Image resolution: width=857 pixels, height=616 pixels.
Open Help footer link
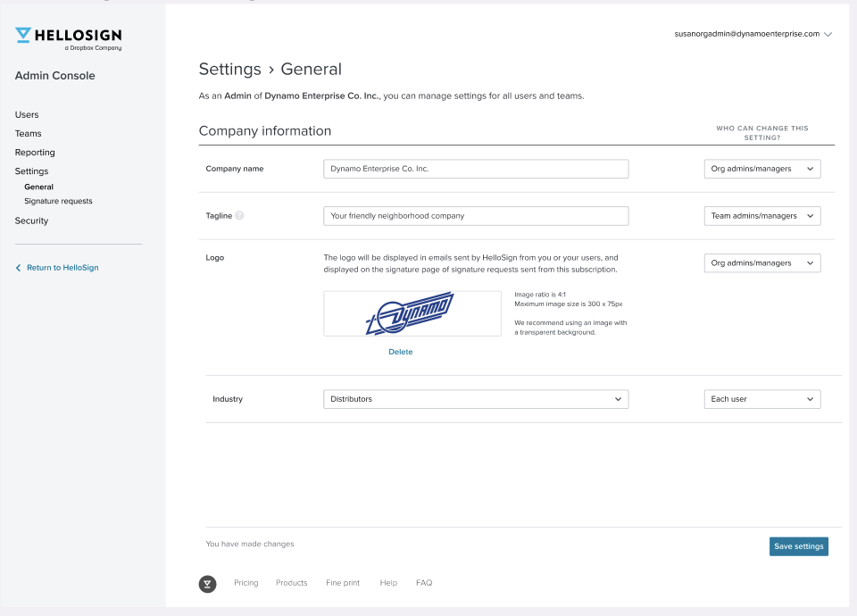point(388,583)
